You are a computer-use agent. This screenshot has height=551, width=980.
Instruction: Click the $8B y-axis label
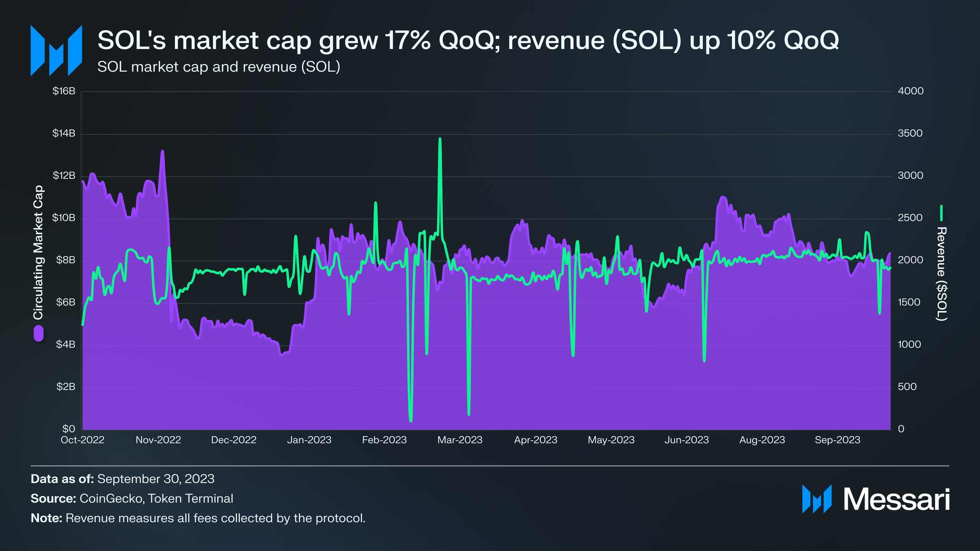pos(65,260)
